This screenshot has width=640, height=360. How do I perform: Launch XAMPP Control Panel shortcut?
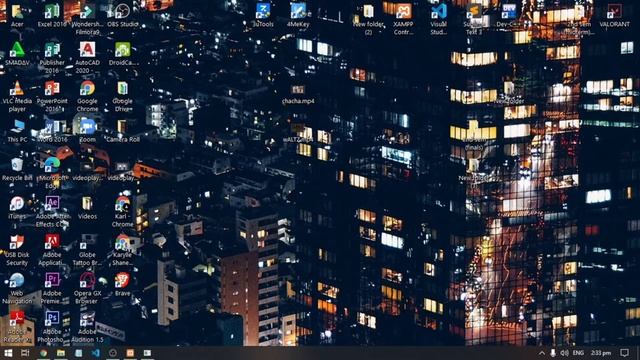tap(403, 19)
